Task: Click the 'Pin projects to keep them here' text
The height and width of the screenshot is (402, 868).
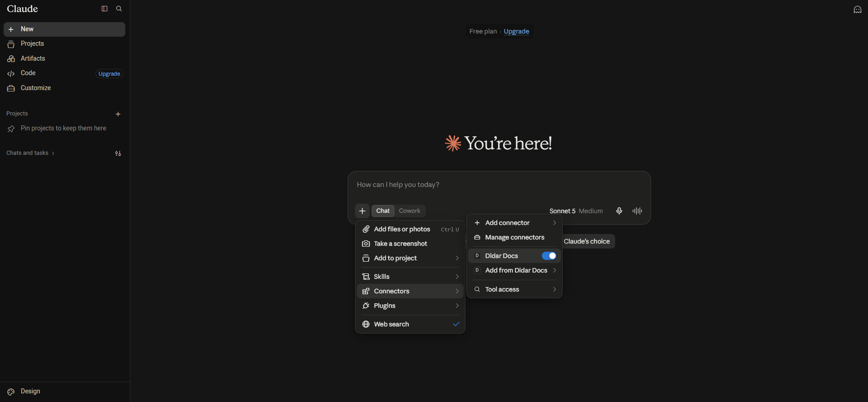Action: click(x=63, y=129)
